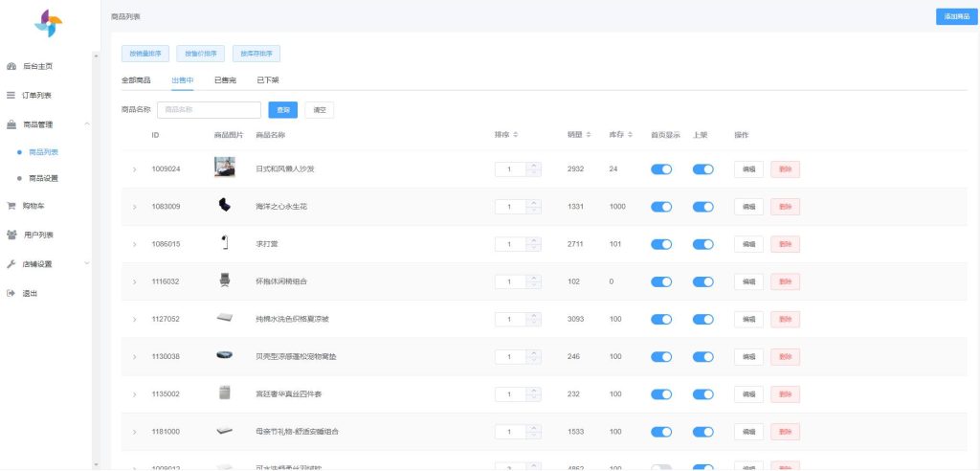
Task: Switch to the 已售完 tab
Action: coord(225,80)
